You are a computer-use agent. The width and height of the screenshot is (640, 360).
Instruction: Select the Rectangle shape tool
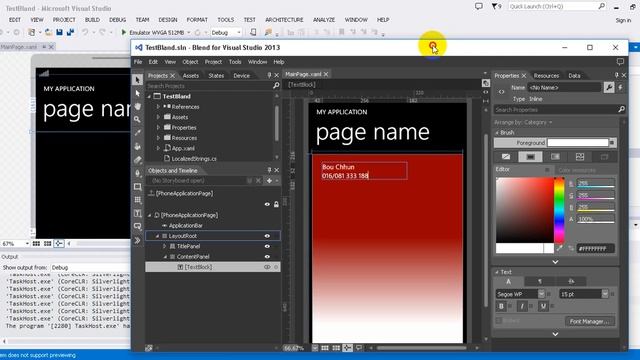point(138,187)
